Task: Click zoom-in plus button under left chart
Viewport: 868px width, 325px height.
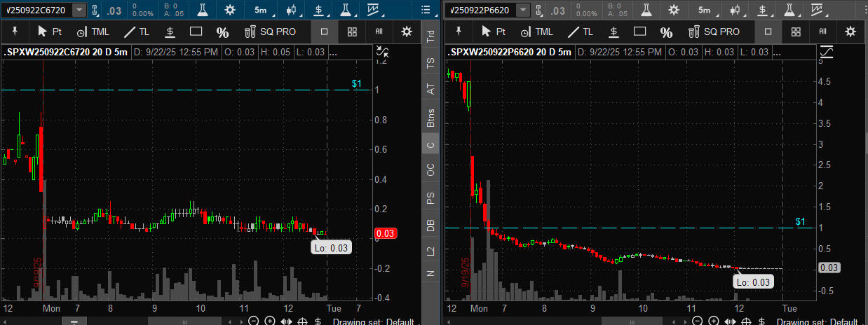Action: coord(269,321)
